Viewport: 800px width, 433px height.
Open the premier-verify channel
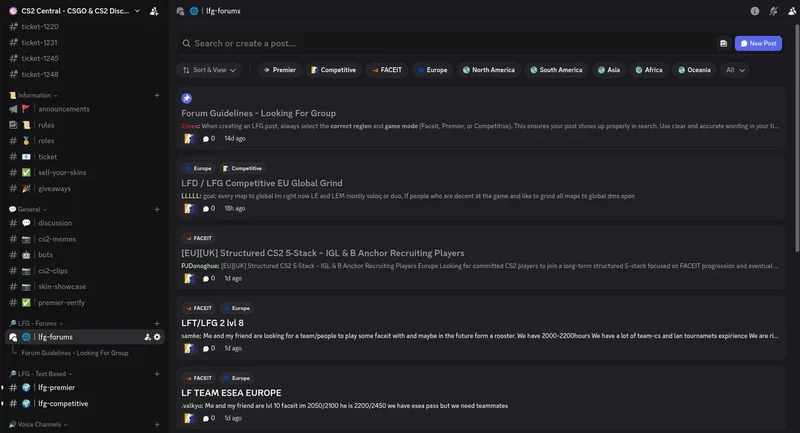click(85, 302)
